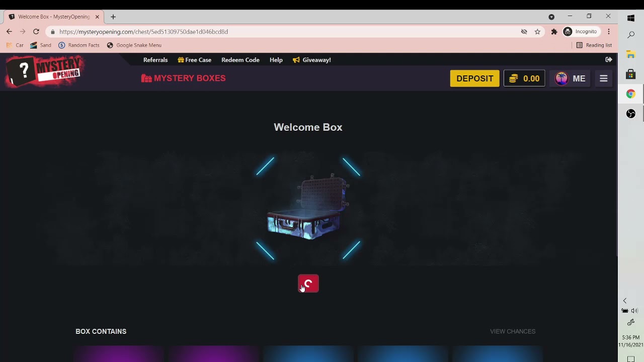Viewport: 644px width, 362px height.
Task: Click the pen workspace tray icon
Action: tap(631, 322)
